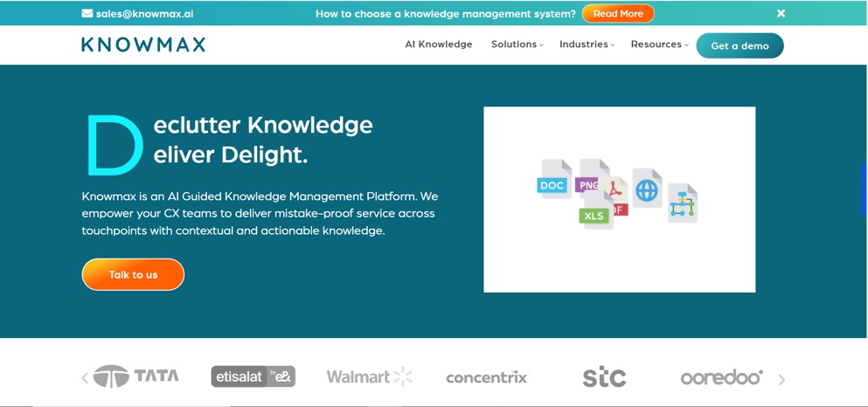Click the Get a demo button
This screenshot has width=868, height=407.
click(x=740, y=45)
